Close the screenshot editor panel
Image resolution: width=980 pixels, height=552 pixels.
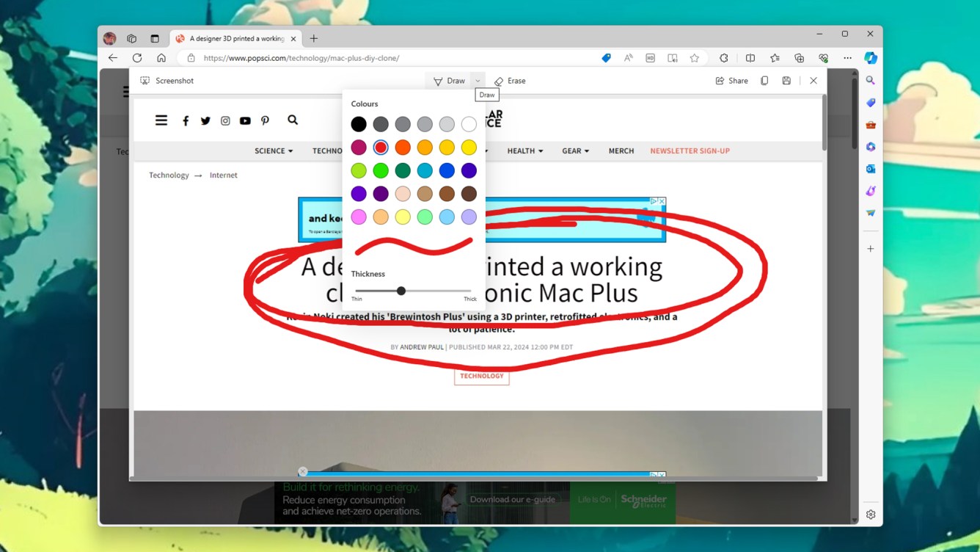pos(813,81)
